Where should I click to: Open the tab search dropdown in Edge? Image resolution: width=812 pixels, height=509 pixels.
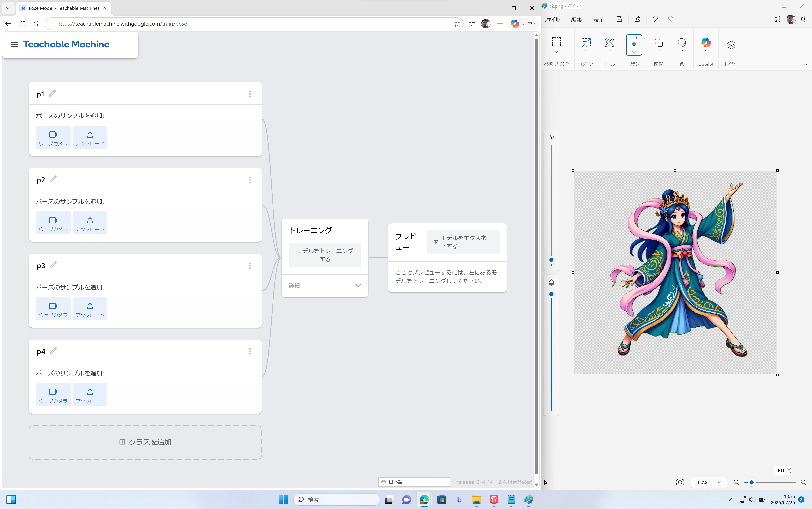(x=8, y=8)
